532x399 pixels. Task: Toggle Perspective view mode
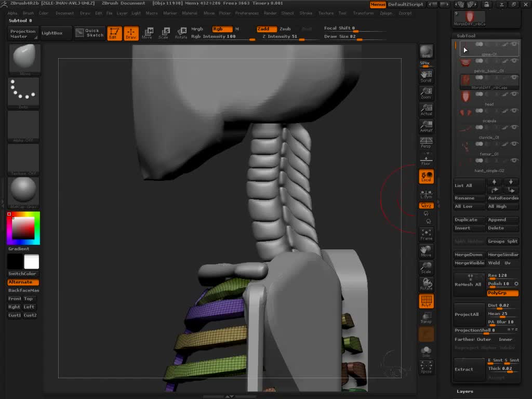point(426,143)
